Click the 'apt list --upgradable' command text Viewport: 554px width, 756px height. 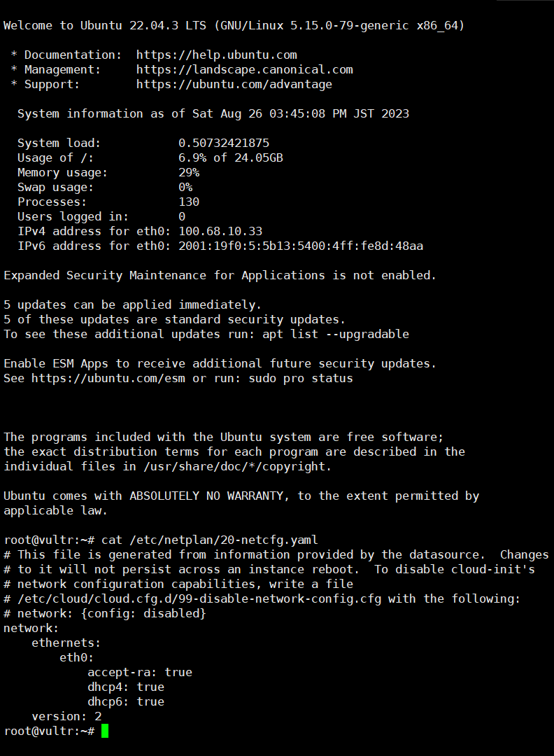pyautogui.click(x=335, y=334)
